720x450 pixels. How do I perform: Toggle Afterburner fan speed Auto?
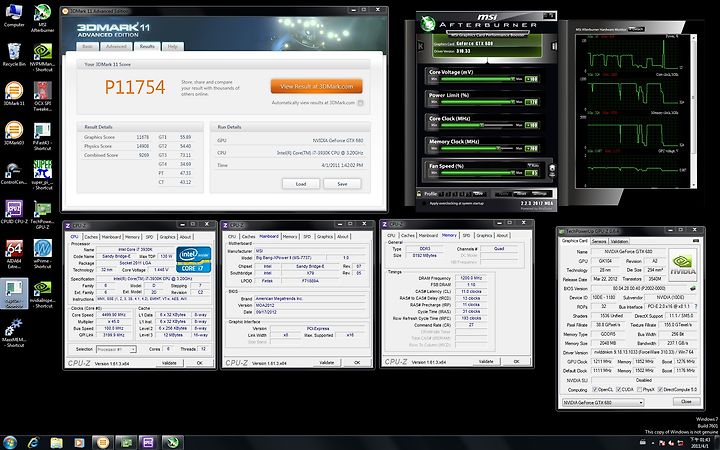[x=533, y=165]
